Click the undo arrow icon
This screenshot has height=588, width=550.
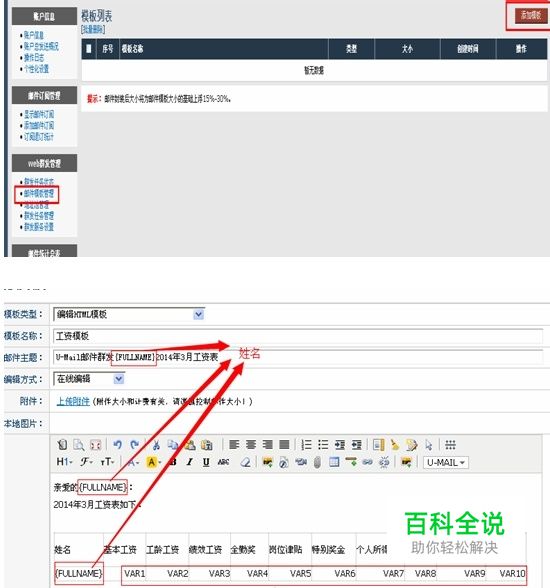[118, 445]
